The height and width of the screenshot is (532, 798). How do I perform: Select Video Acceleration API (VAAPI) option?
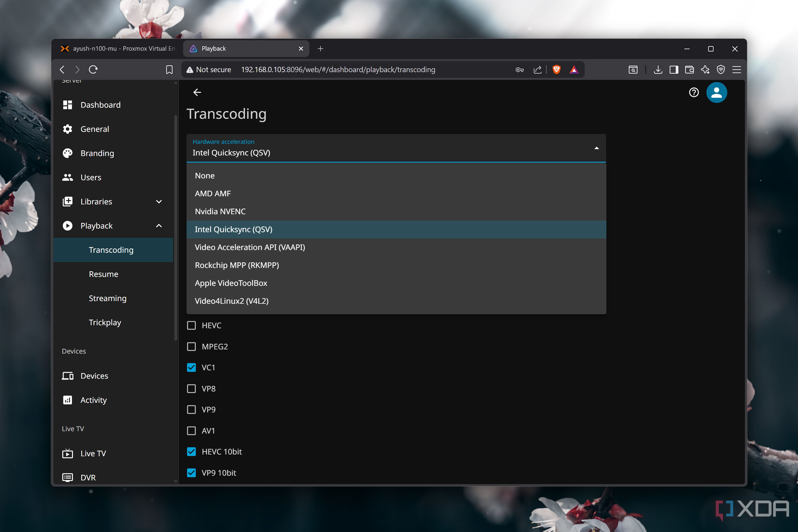coord(396,247)
